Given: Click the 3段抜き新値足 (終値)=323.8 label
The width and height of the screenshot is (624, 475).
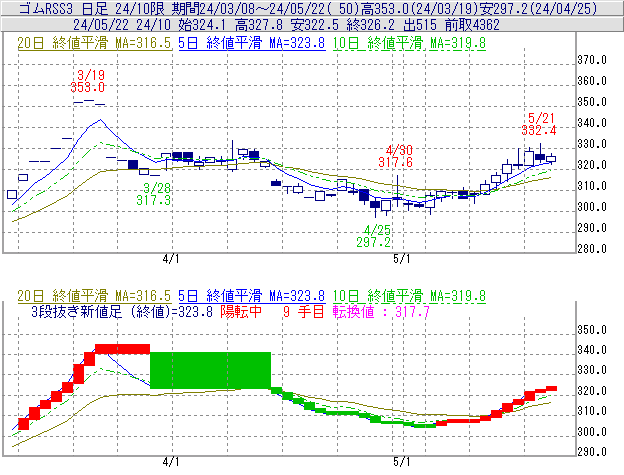Looking at the screenshot, I should click(122, 311).
